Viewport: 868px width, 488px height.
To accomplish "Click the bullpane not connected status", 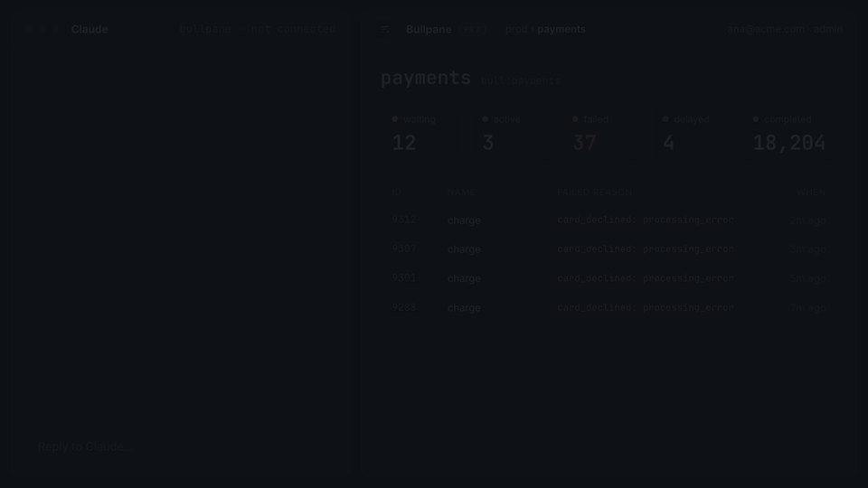I will pyautogui.click(x=258, y=29).
